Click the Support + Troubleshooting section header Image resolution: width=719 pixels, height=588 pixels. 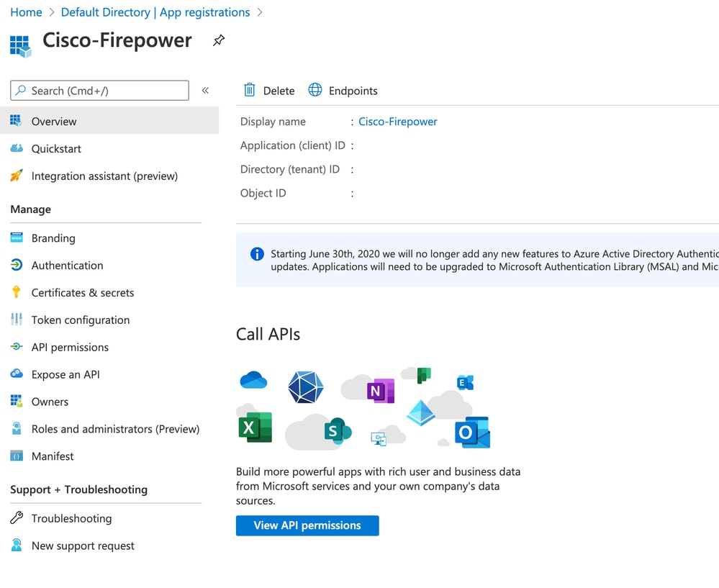(79, 489)
